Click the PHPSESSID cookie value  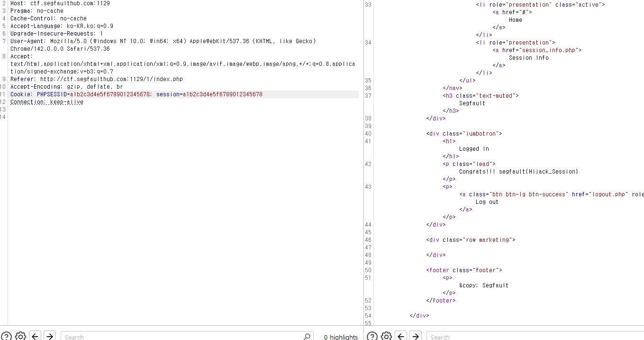(x=110, y=94)
